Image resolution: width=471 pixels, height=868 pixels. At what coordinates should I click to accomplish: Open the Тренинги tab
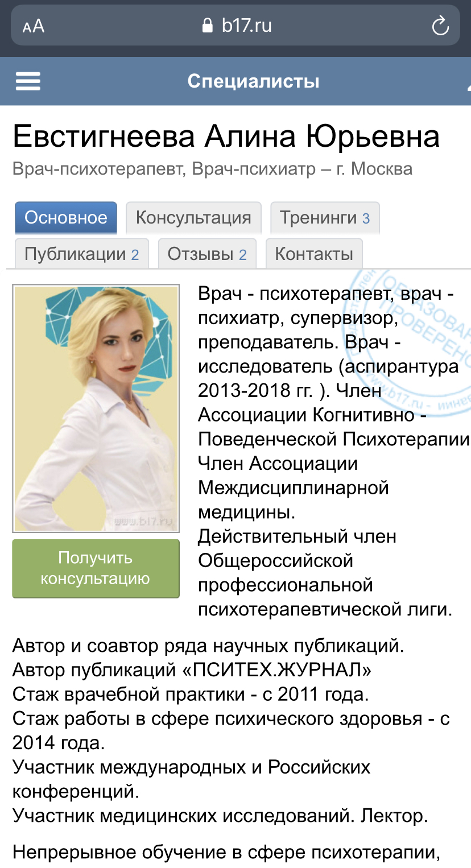tap(325, 218)
